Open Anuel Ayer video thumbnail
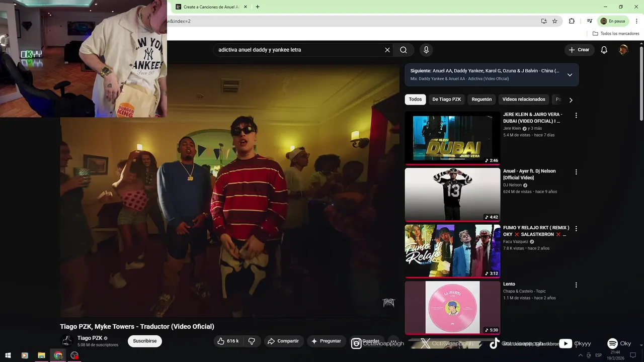 453,195
